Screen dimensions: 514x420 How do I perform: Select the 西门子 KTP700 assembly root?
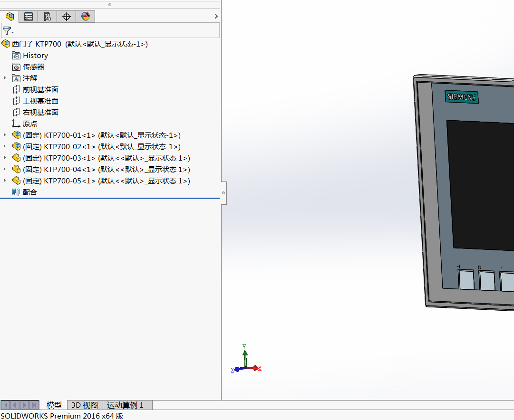(x=80, y=44)
